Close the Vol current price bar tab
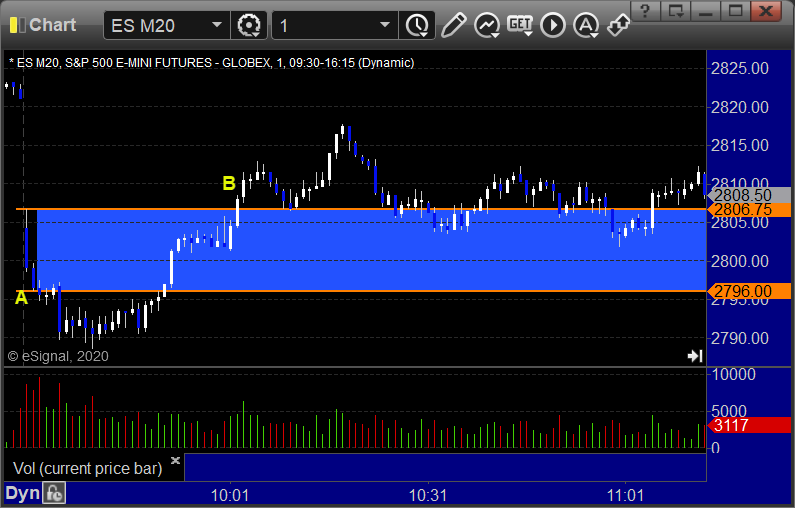Screen dimensions: 795x508 point(175,460)
